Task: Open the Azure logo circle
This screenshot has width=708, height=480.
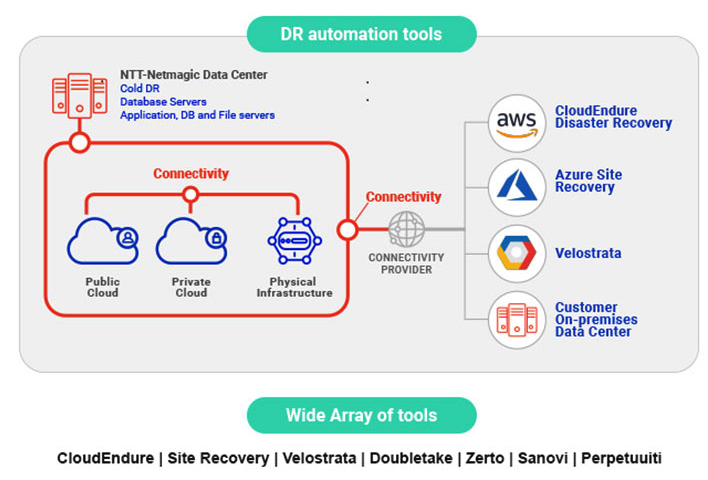Action: coord(517,187)
